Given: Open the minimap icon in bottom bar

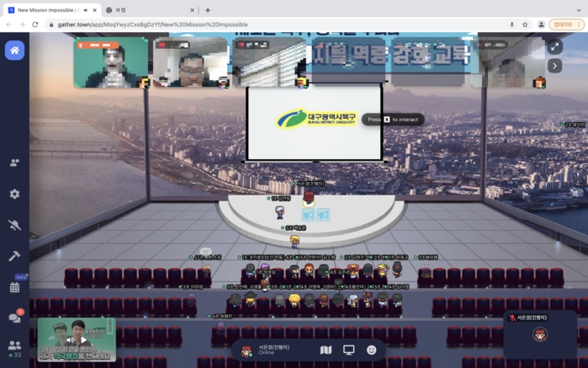Looking at the screenshot, I should [326, 350].
